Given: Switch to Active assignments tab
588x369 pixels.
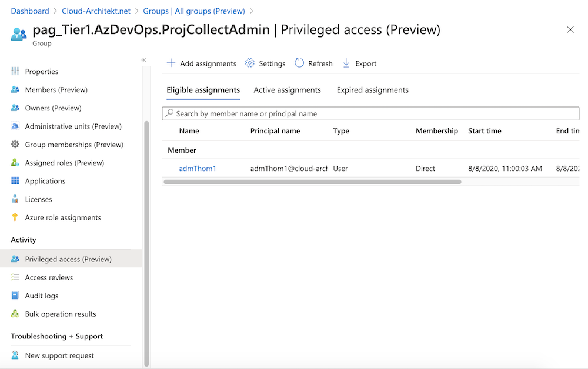Looking at the screenshot, I should click(288, 90).
